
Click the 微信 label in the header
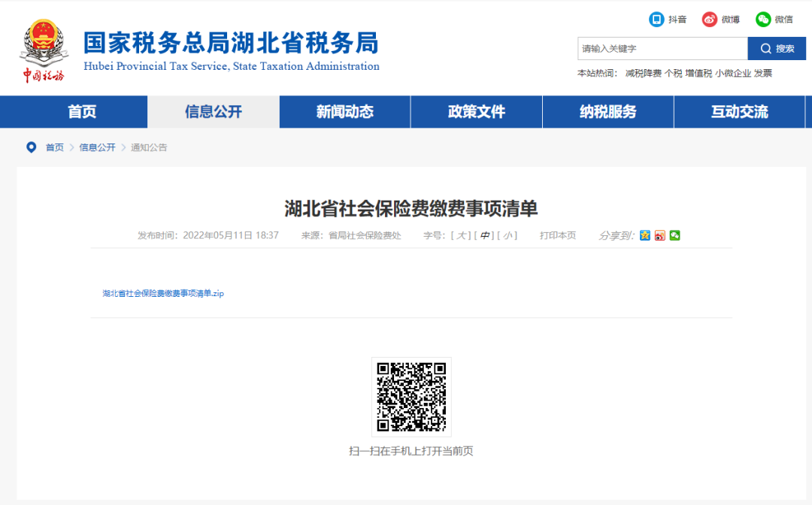point(784,20)
